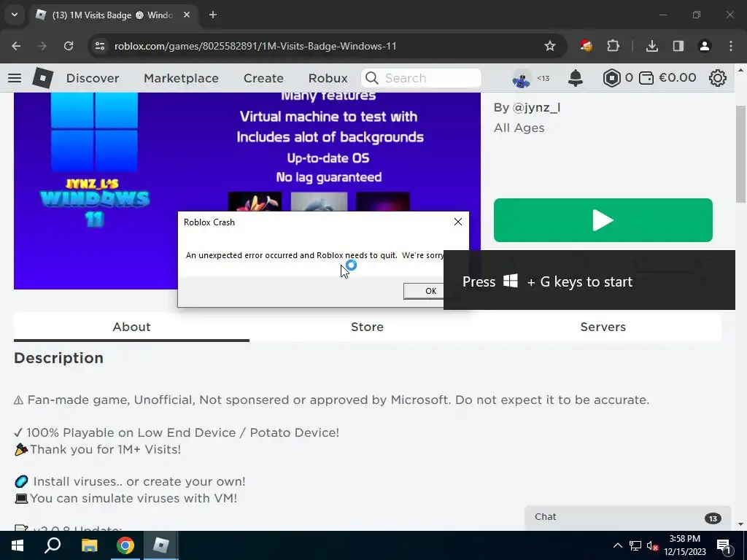Open File Explorer from the taskbar

tap(89, 545)
